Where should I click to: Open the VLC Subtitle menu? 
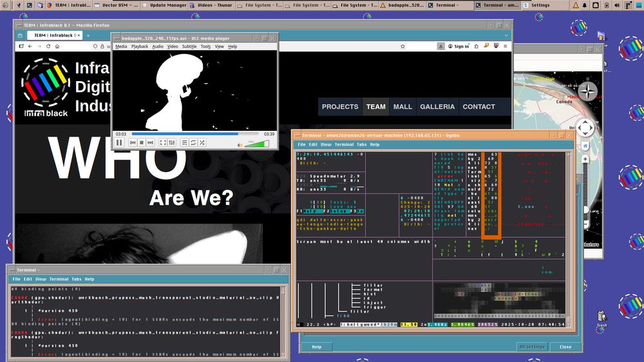[189, 46]
